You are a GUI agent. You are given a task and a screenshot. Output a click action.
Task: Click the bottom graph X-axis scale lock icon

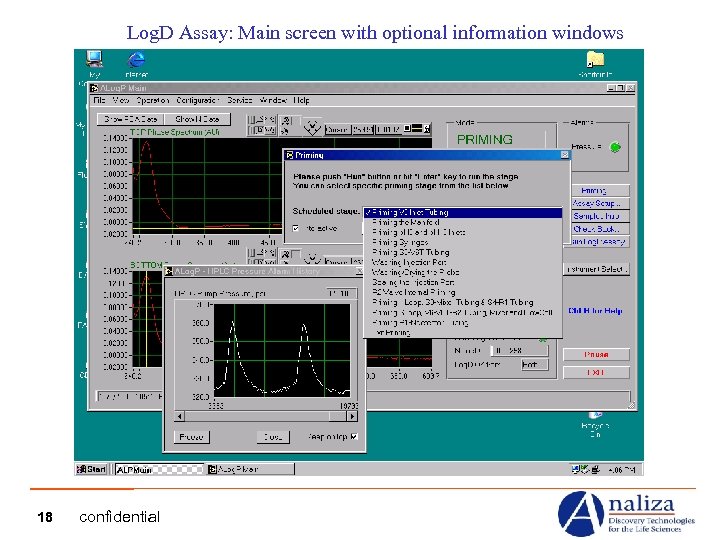(x=252, y=253)
